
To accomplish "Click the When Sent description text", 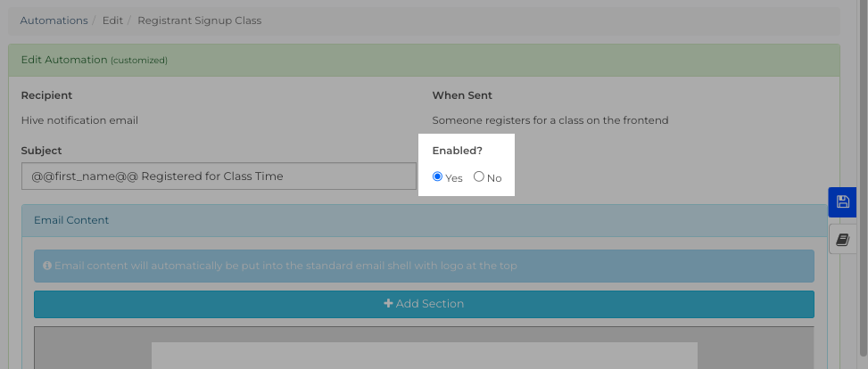I will (x=550, y=120).
